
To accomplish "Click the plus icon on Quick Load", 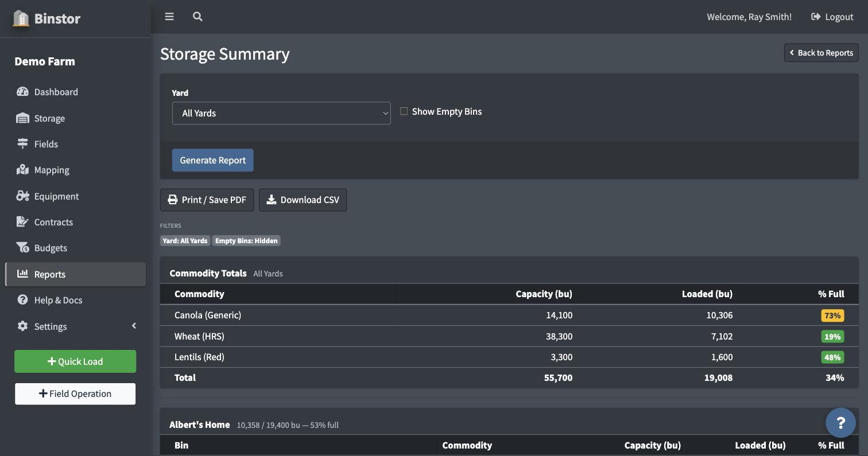I will click(52, 361).
